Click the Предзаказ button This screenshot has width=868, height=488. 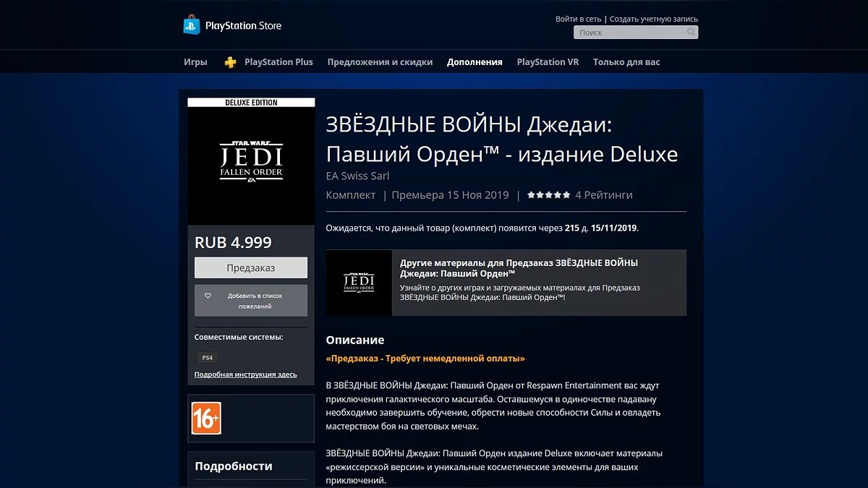pos(251,267)
